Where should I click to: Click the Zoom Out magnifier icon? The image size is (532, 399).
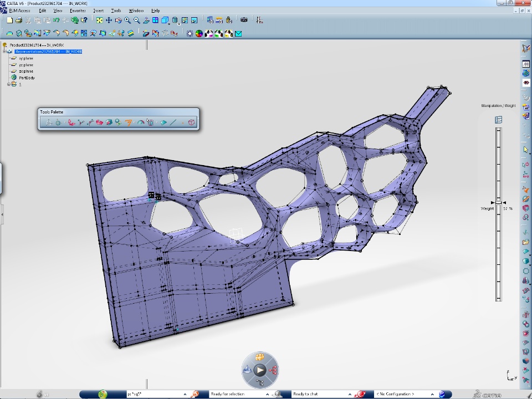(x=136, y=21)
